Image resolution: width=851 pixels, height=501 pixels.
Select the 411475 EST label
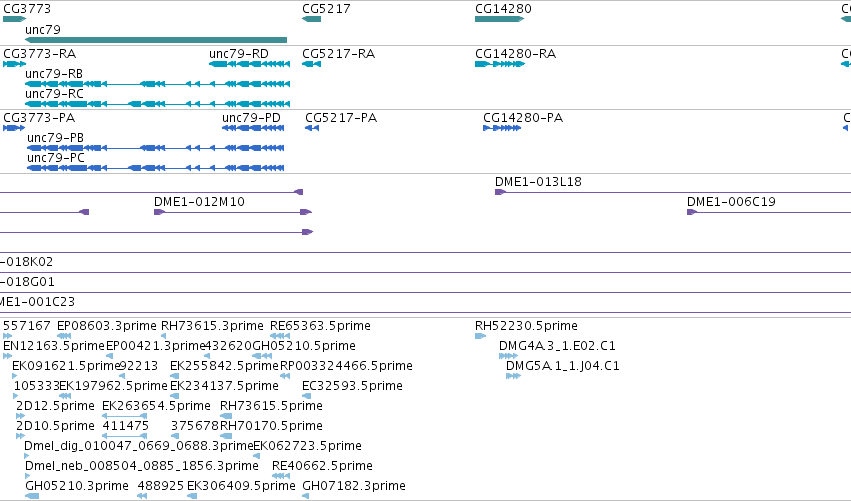point(125,426)
